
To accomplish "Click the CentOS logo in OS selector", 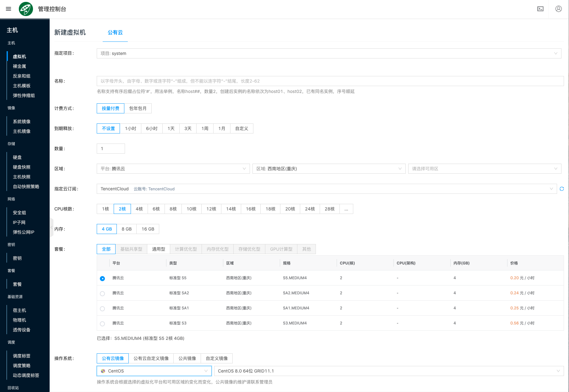I will tap(103, 371).
